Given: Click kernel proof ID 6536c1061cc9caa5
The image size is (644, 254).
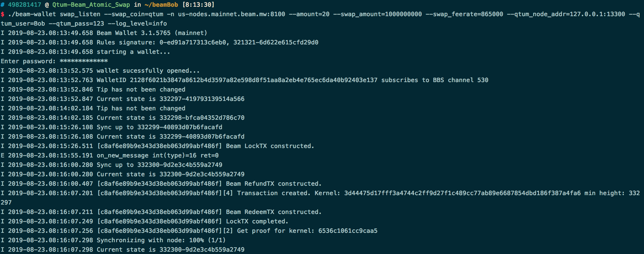Looking at the screenshot, I should coord(348,231).
